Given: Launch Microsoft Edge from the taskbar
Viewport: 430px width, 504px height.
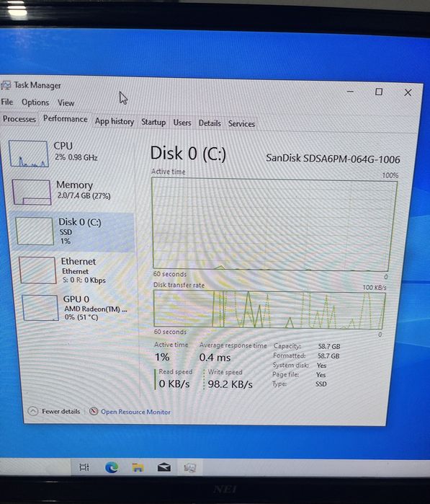Looking at the screenshot, I should tap(112, 467).
